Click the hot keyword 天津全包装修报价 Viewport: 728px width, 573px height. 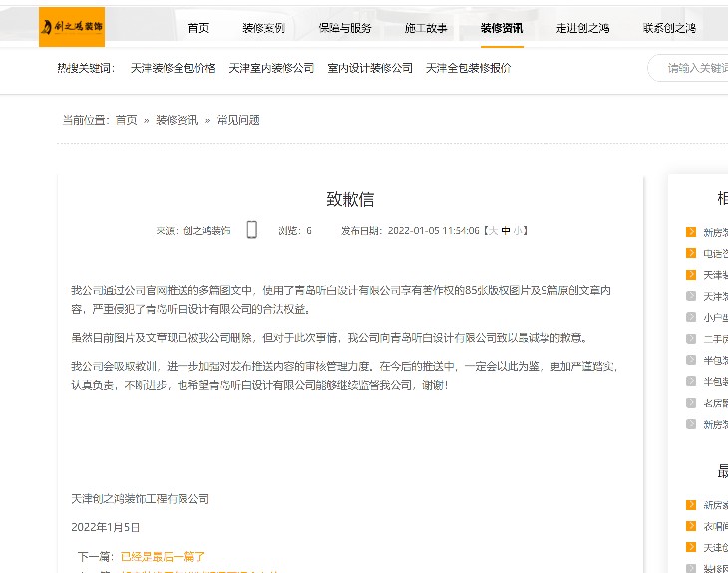coord(468,68)
